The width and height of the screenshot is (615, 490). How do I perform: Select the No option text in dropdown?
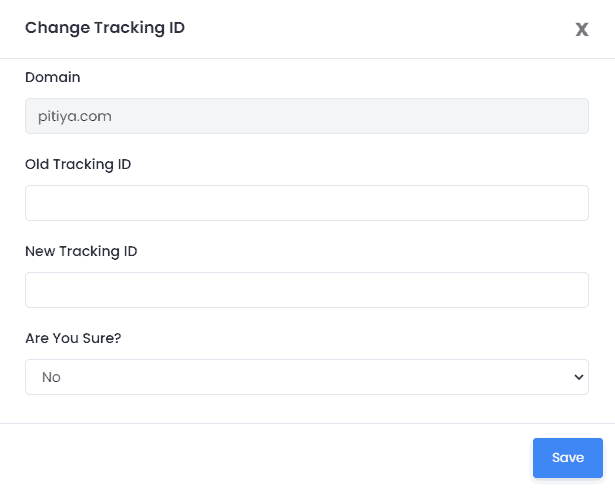click(x=51, y=377)
